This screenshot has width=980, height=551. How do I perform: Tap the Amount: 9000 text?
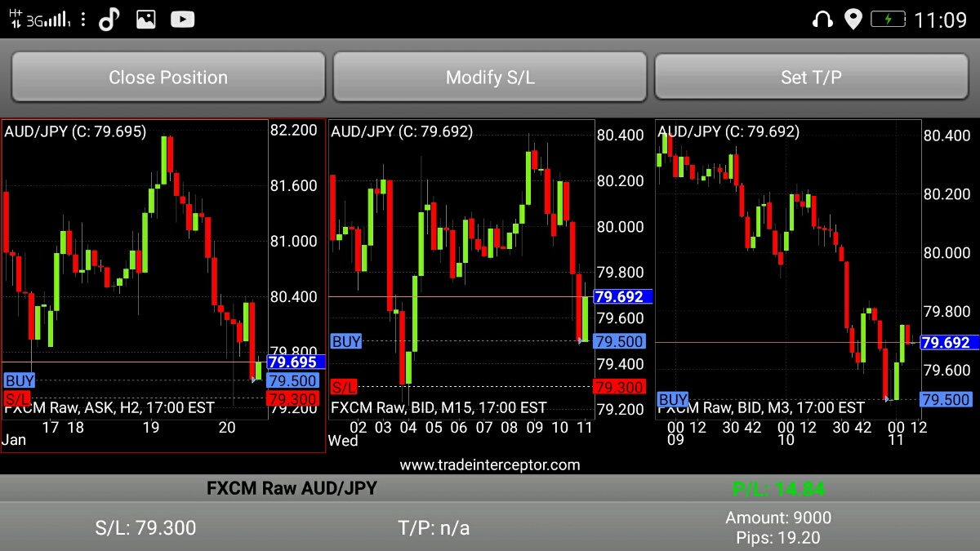point(778,518)
